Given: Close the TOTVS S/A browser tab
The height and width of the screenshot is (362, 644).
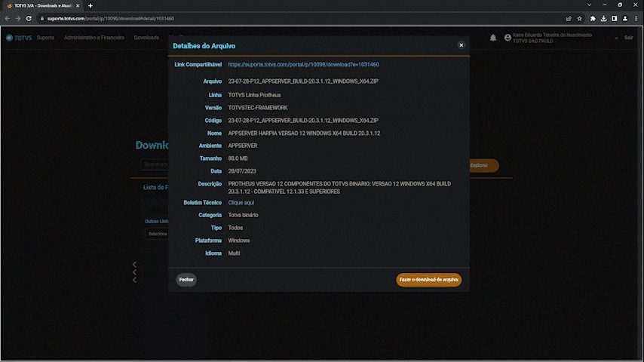Looking at the screenshot, I should tap(78, 6).
